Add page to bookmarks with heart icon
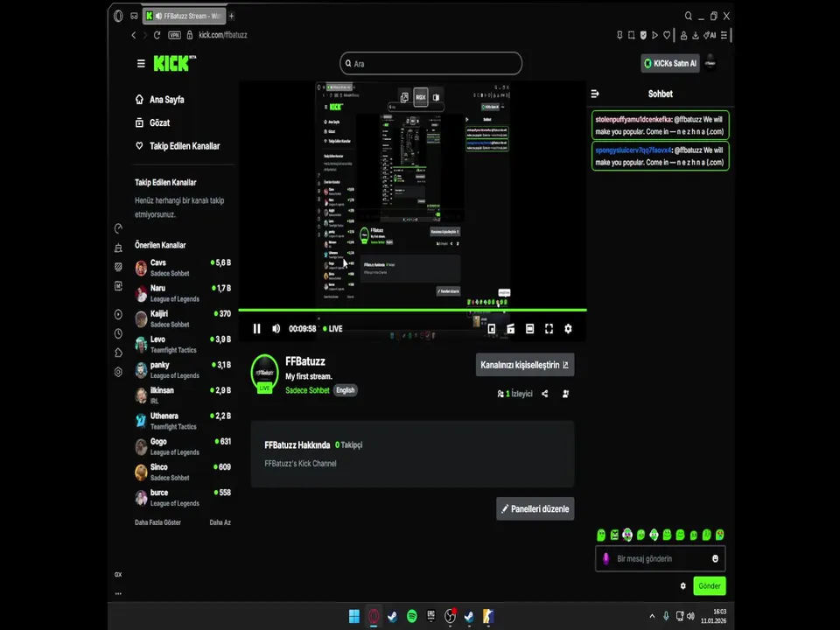 tap(667, 35)
